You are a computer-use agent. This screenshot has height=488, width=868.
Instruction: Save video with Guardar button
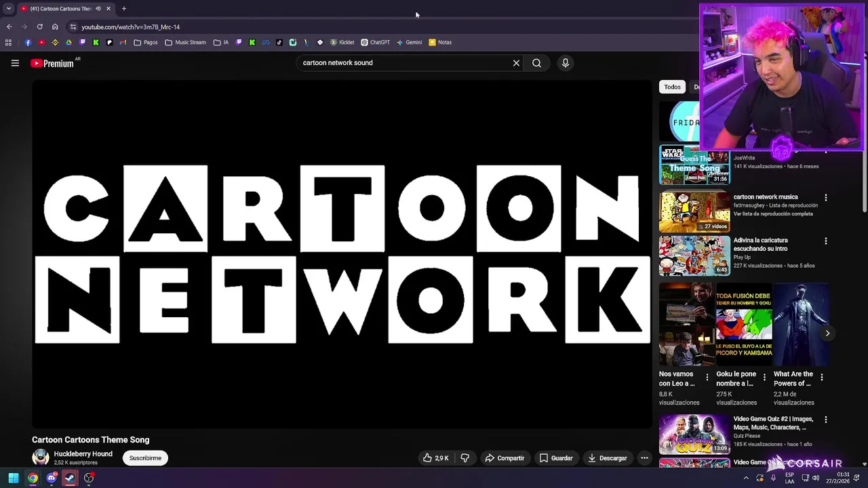556,458
